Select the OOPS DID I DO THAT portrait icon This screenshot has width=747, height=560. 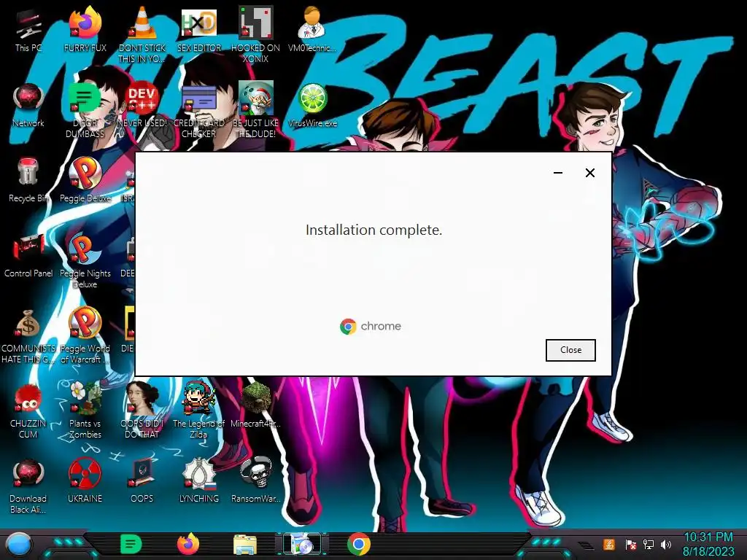tap(142, 411)
